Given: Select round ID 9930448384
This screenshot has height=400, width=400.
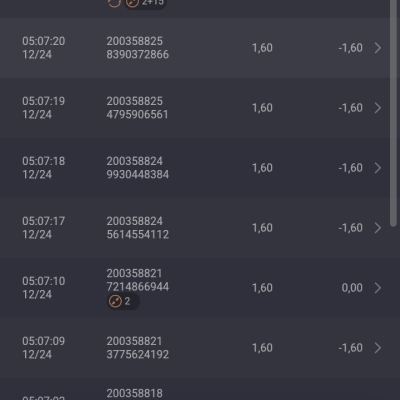Looking at the screenshot, I should (x=138, y=174).
